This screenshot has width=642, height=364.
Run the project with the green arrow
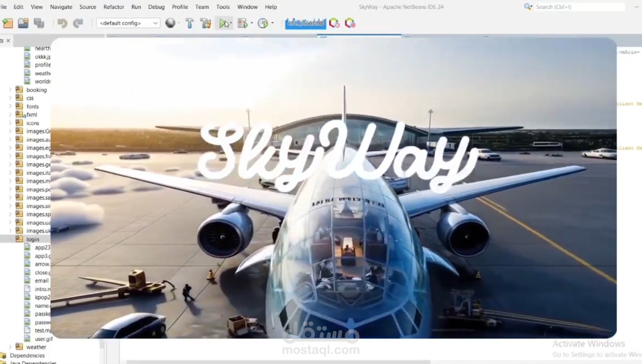coord(223,23)
